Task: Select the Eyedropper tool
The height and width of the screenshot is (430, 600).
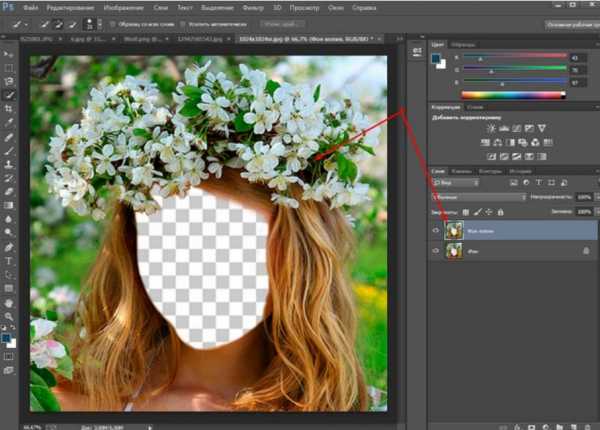Action: 10,122
